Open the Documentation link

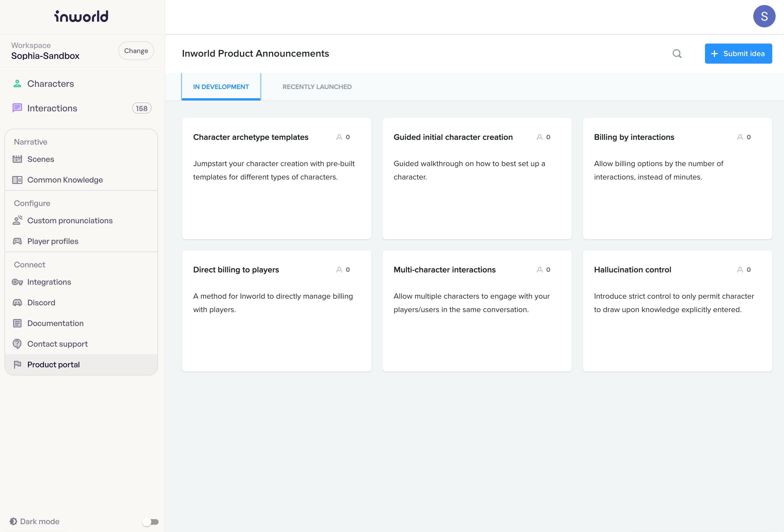55,323
